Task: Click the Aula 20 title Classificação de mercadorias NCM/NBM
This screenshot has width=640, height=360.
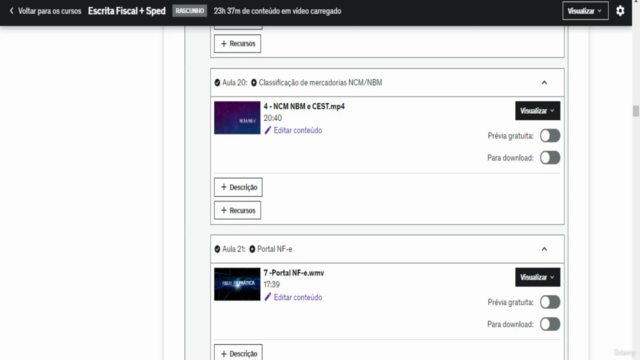Action: tap(320, 82)
